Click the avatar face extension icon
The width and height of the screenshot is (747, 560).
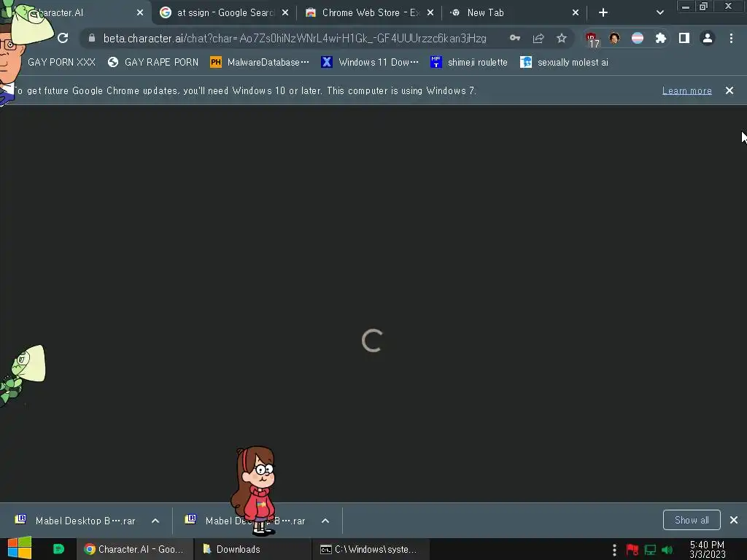tap(614, 38)
